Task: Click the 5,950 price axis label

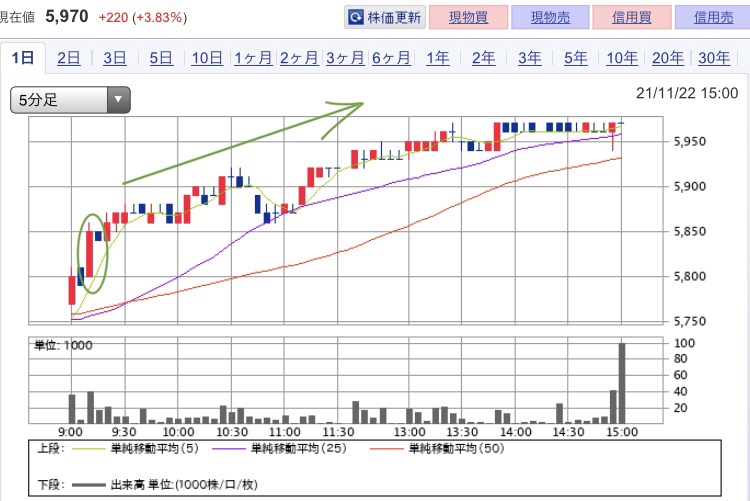Action: [x=689, y=142]
